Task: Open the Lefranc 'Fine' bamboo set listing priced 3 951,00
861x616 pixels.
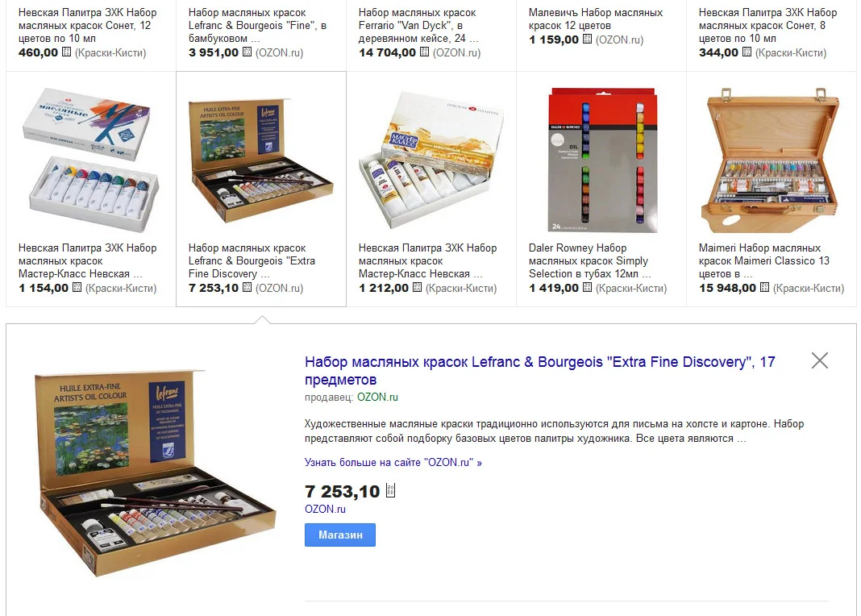Action: point(257,25)
